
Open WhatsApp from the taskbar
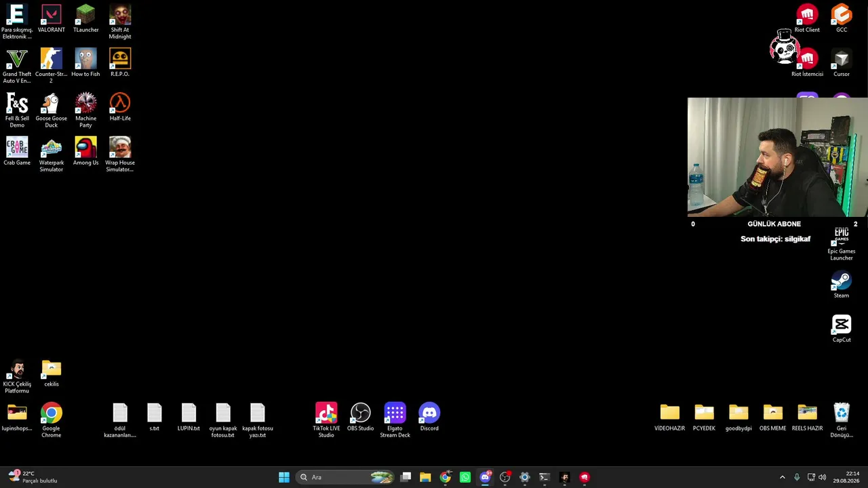pos(465,477)
